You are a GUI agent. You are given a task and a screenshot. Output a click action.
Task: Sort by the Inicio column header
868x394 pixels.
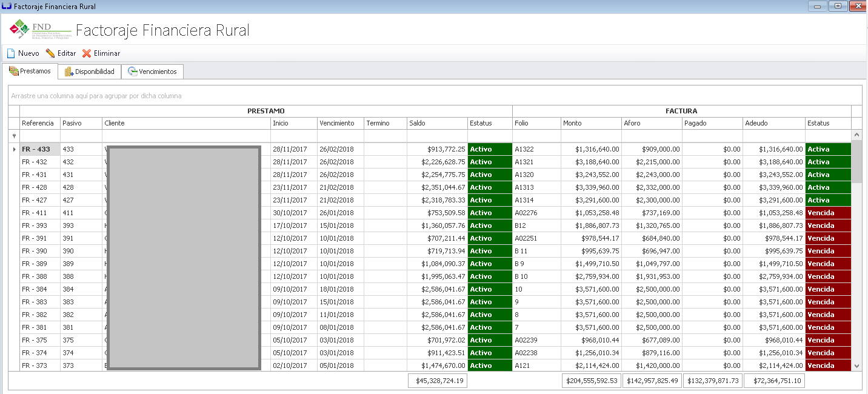pos(294,123)
